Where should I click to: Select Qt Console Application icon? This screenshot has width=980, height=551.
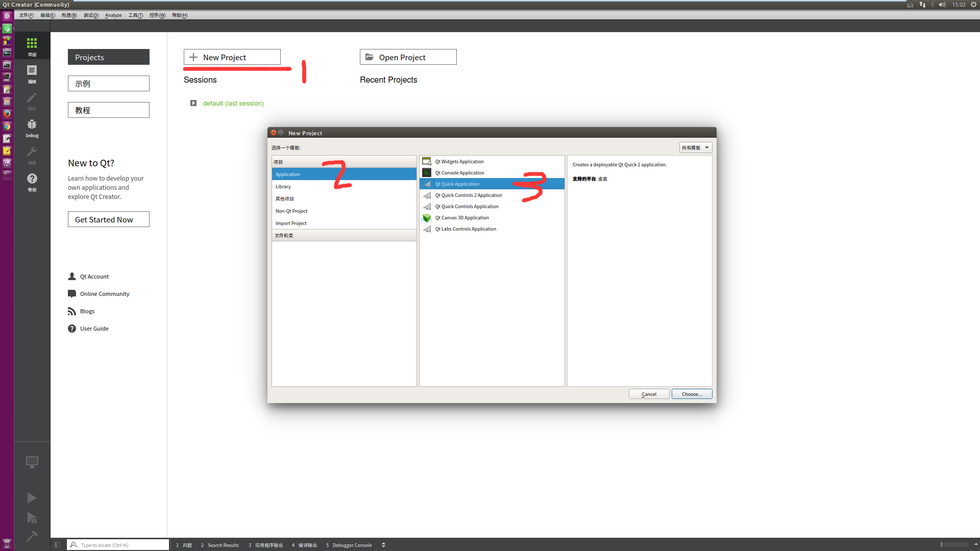[427, 173]
